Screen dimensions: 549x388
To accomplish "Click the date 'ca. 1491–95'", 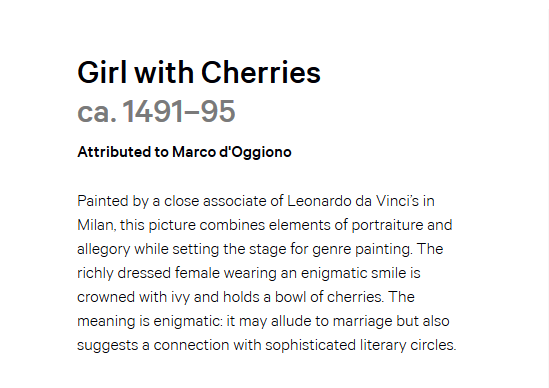I will tap(156, 111).
